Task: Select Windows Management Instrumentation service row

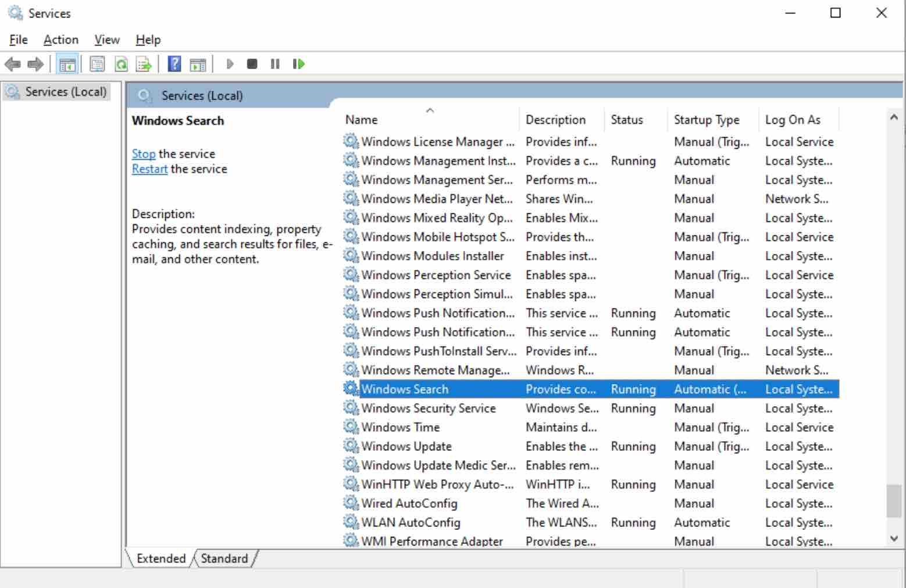Action: [x=590, y=160]
